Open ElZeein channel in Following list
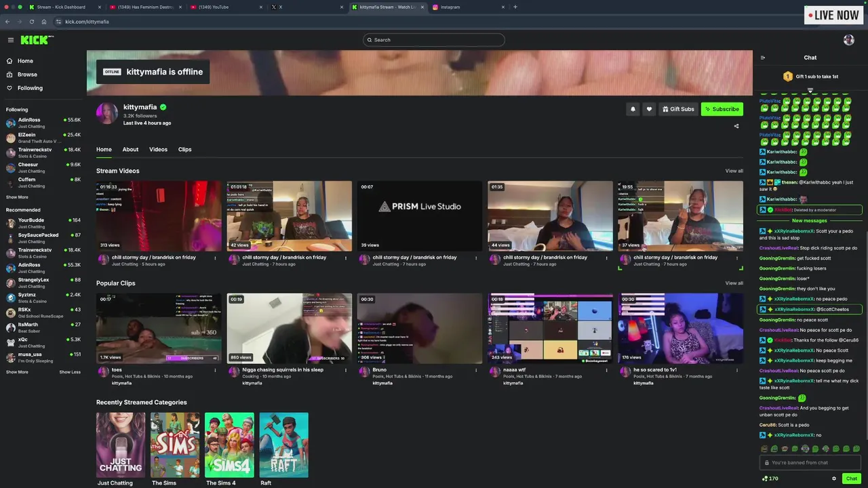Screen dimensions: 868x488 point(43,138)
